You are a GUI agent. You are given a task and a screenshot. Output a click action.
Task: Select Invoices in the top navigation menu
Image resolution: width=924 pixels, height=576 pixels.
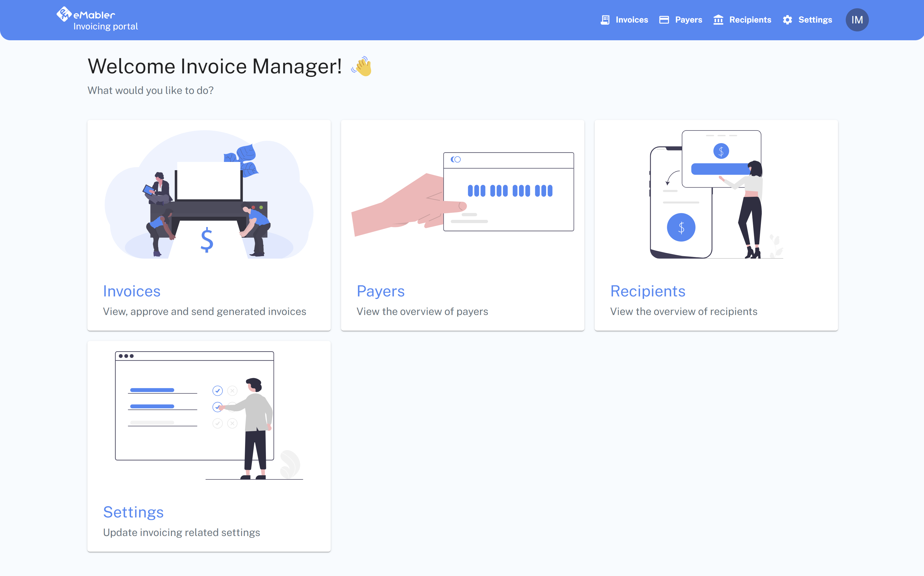pos(631,19)
